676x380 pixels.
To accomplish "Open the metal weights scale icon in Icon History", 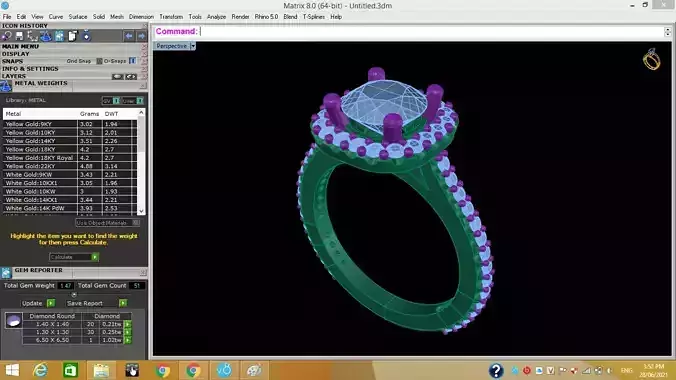I will tap(46, 36).
